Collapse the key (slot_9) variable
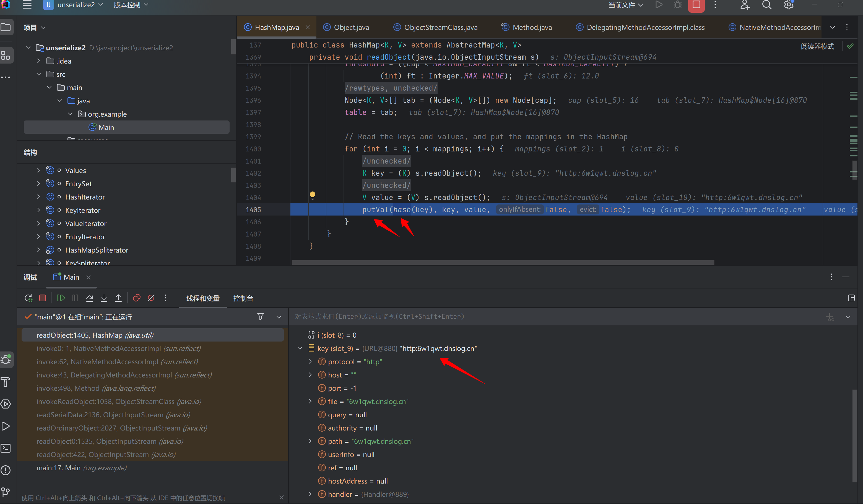 click(x=300, y=348)
